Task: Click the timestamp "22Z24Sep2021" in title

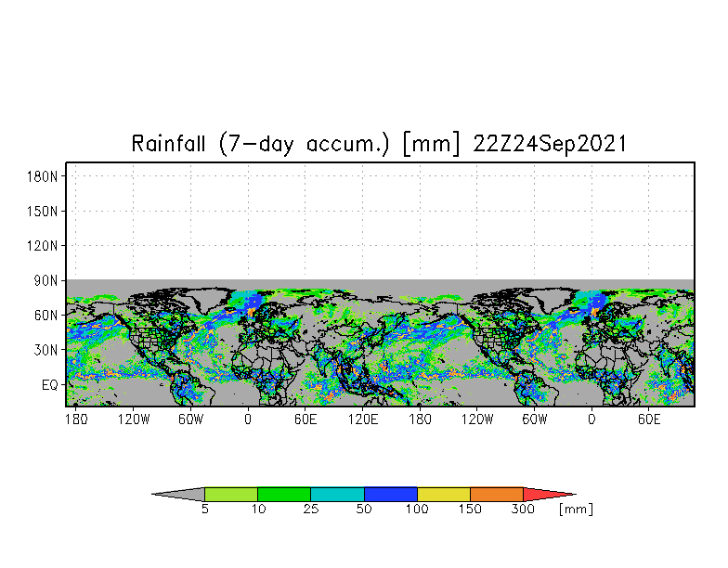Action: point(550,143)
